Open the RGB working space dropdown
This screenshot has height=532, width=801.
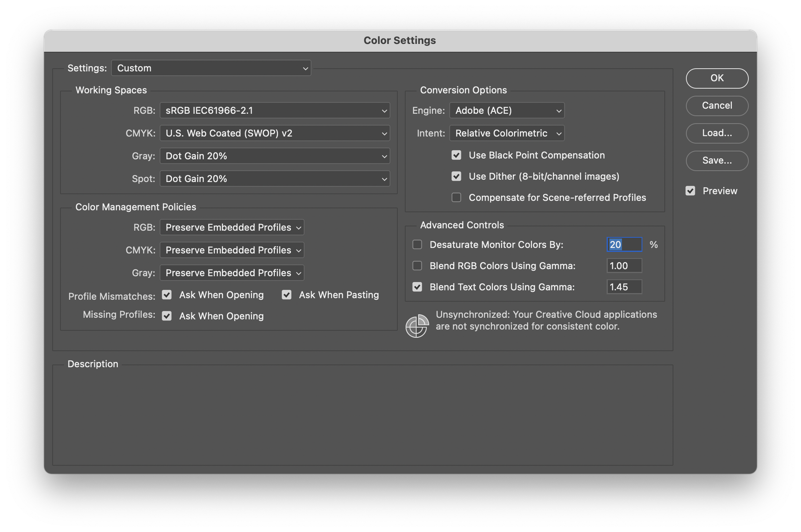(x=275, y=110)
